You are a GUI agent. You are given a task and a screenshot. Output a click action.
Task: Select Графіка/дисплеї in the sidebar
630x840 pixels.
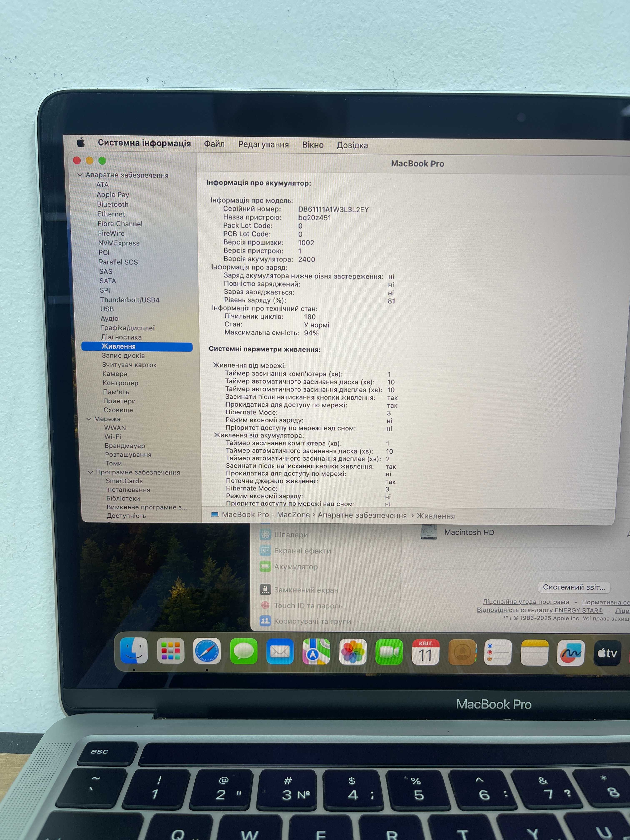coord(127,328)
